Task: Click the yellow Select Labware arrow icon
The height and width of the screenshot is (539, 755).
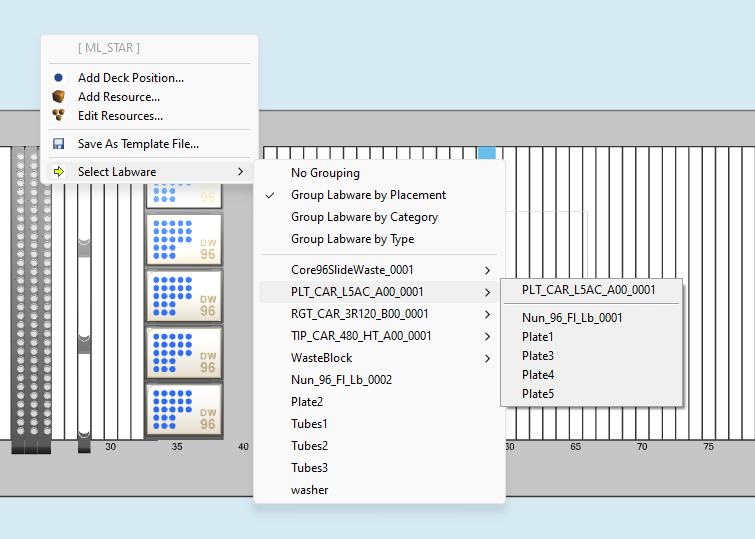Action: coord(58,172)
